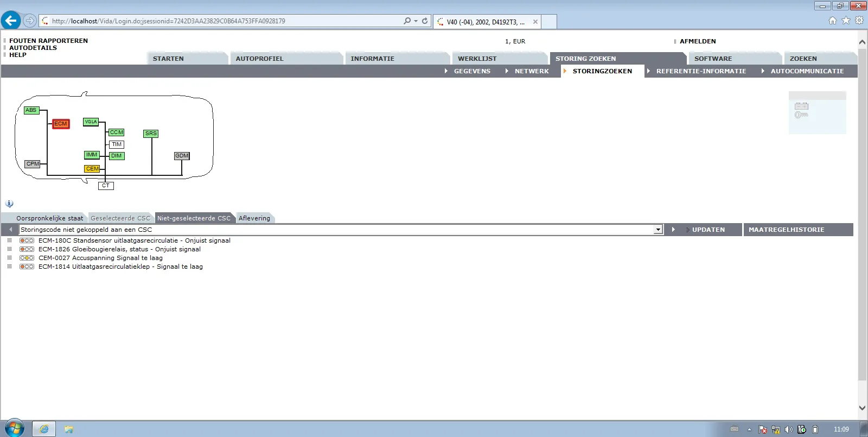Click the grey GDM module box
The image size is (868, 437).
point(182,156)
